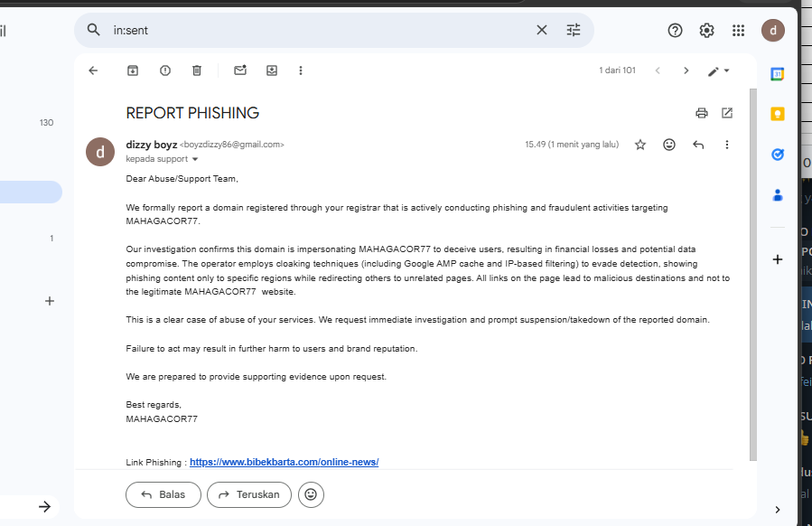Screen dimensions: 812x526
Task: Open the toolbar more options menu
Action: [x=301, y=70]
